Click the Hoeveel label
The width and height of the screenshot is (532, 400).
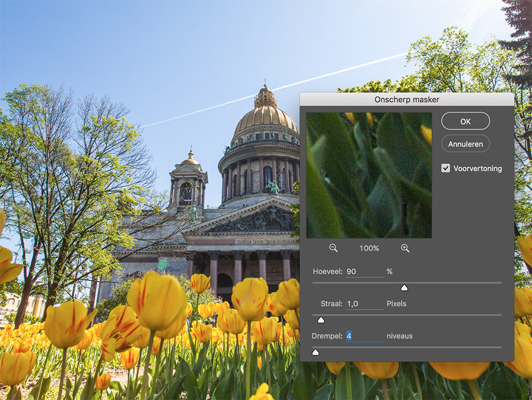pos(328,271)
